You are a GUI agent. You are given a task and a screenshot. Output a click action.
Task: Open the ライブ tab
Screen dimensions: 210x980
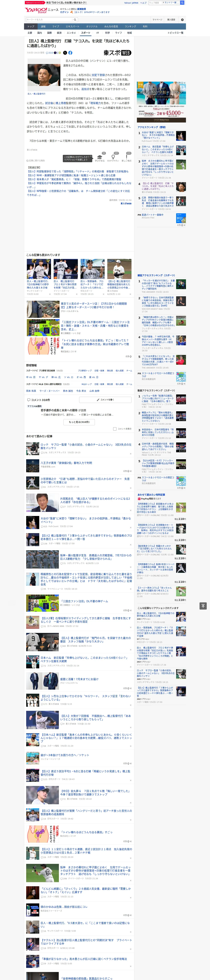pos(56,26)
